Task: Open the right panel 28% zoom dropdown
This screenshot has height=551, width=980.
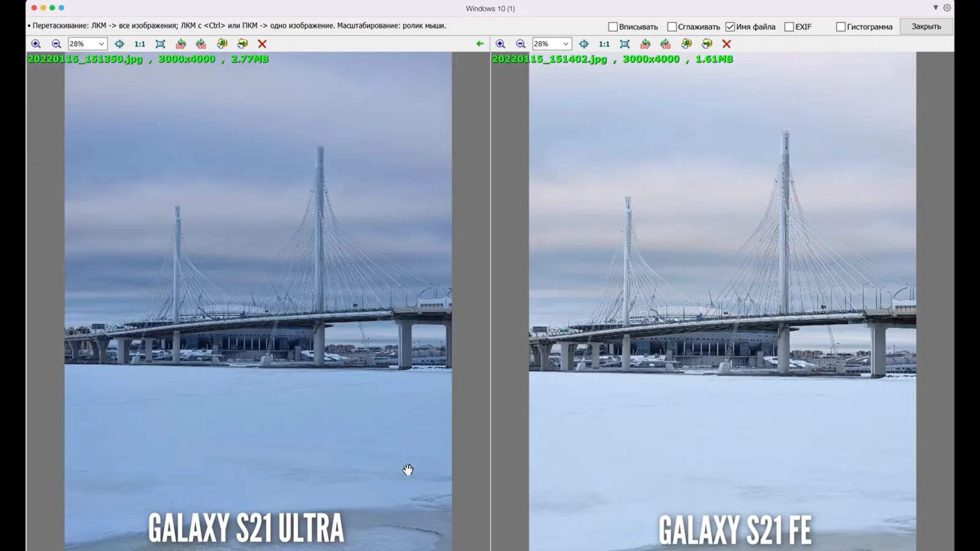Action: tap(552, 44)
